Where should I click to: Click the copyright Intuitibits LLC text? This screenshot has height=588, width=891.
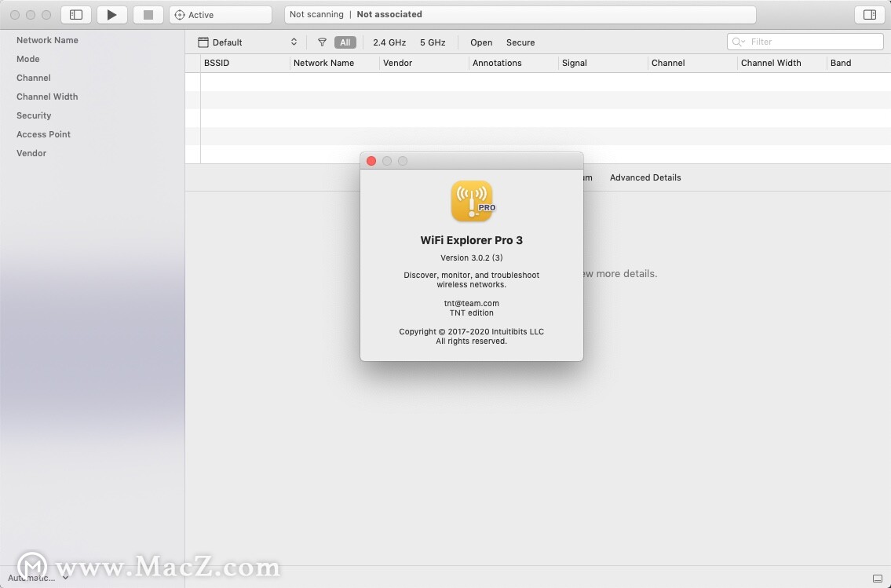472,332
